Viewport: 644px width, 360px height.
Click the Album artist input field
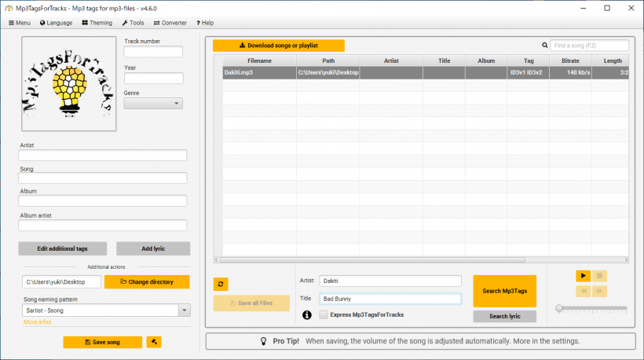(103, 226)
